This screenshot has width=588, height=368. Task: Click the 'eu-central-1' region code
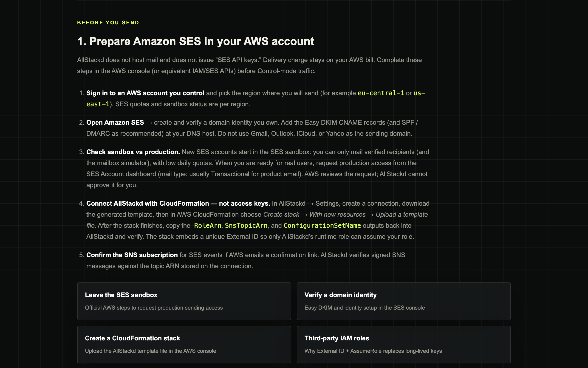point(381,93)
